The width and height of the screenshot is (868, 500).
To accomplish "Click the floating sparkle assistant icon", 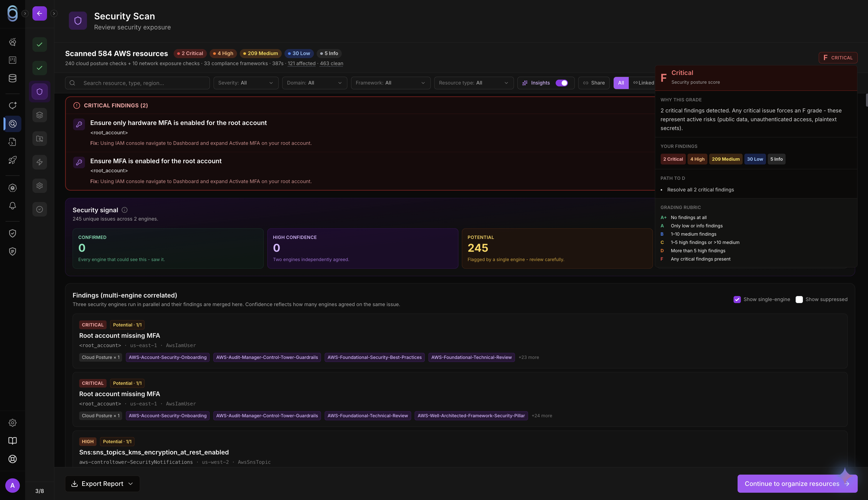I will tap(845, 475).
